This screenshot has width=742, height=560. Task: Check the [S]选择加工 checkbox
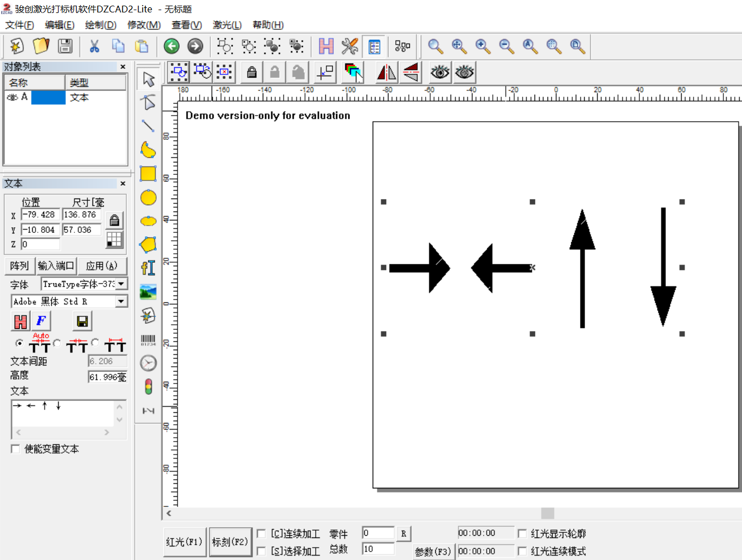pyautogui.click(x=261, y=551)
